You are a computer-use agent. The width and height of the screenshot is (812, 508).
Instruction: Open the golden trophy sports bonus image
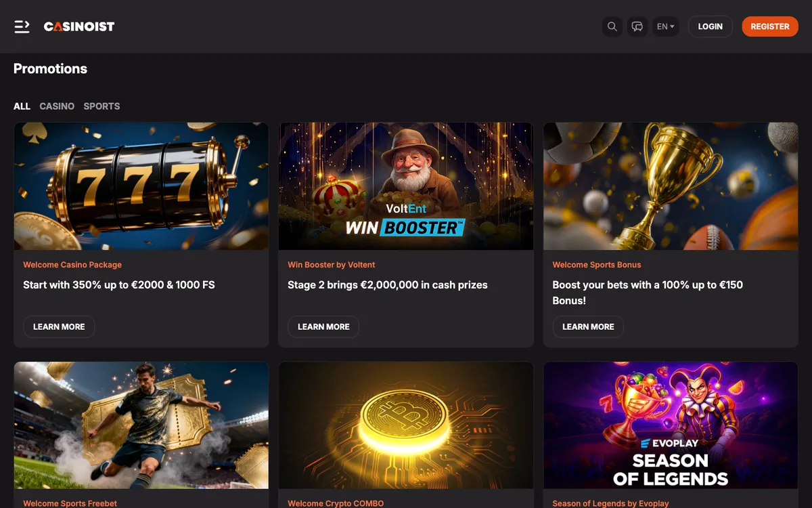tap(671, 186)
